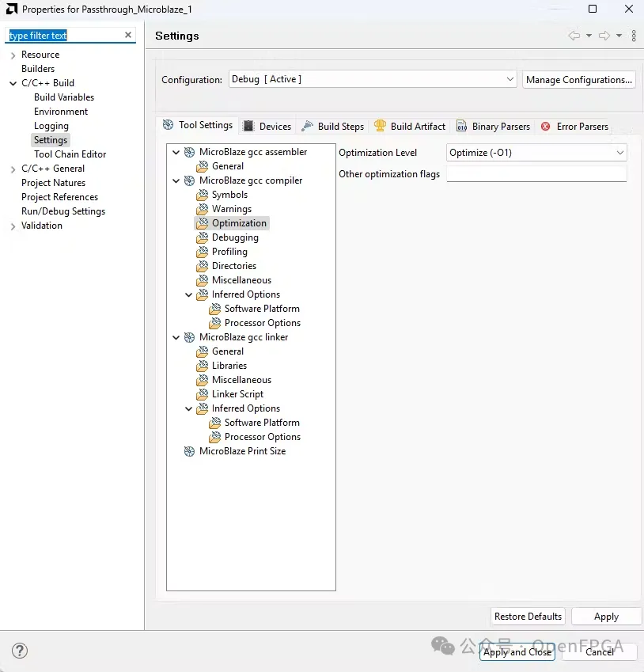644x672 pixels.
Task: Collapse the C/C++ Build tree node
Action: 13,84
